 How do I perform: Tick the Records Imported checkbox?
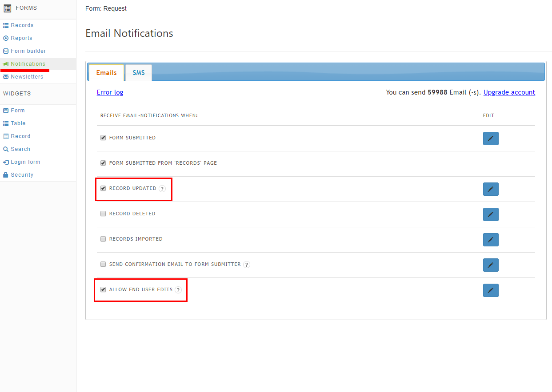coord(103,239)
